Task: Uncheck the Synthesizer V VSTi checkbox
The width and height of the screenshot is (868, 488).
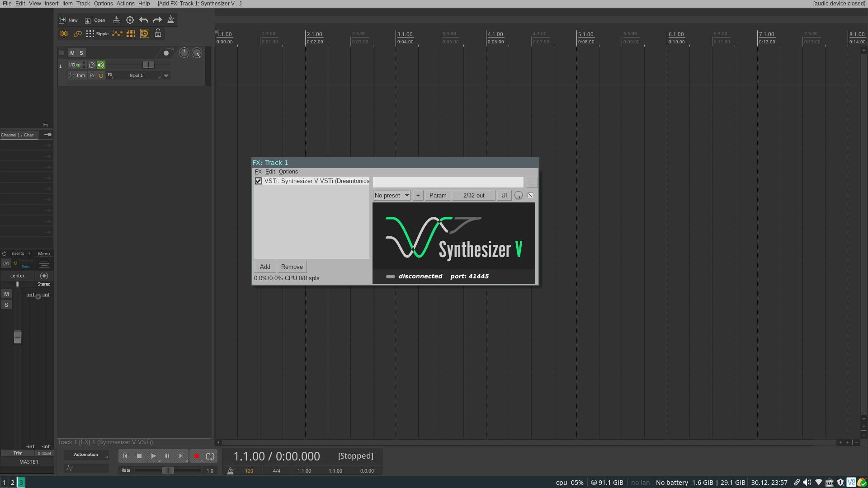Action: (258, 181)
